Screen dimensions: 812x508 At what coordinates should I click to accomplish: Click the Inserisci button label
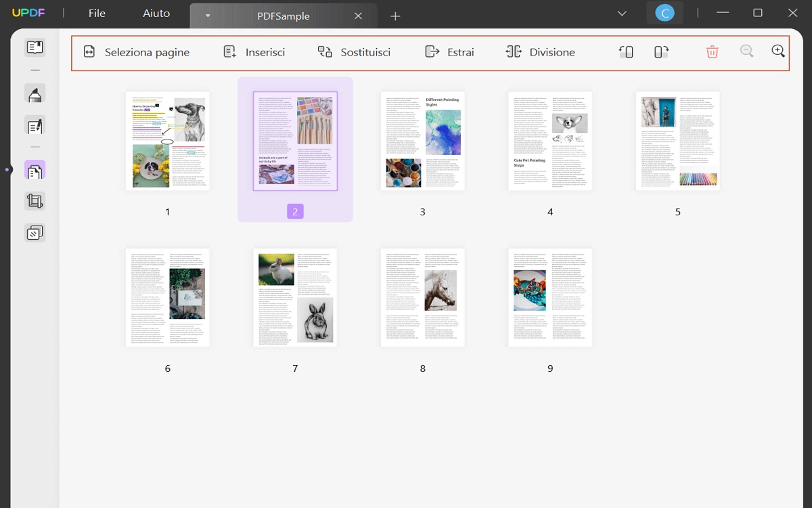265,52
